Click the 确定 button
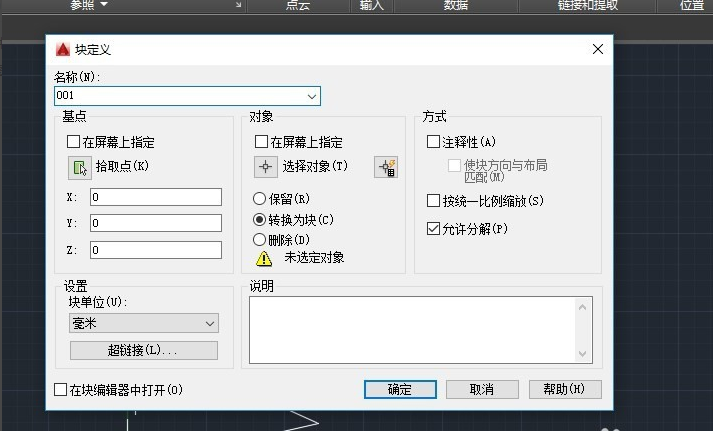 (400, 389)
